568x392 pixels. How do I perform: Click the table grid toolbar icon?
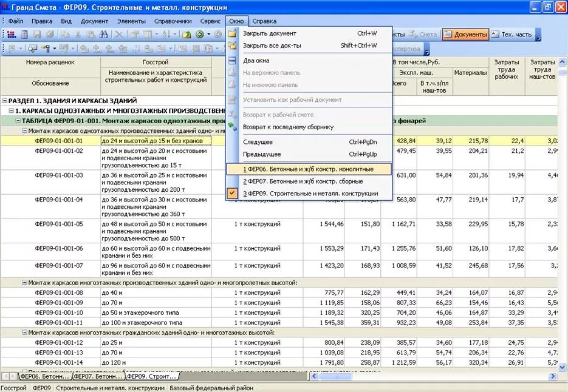click(x=148, y=35)
